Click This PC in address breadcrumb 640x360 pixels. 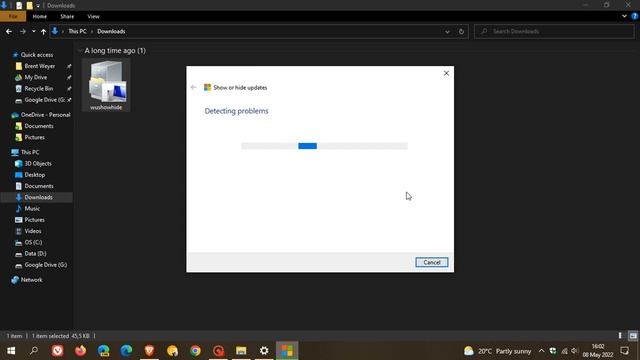(x=77, y=31)
